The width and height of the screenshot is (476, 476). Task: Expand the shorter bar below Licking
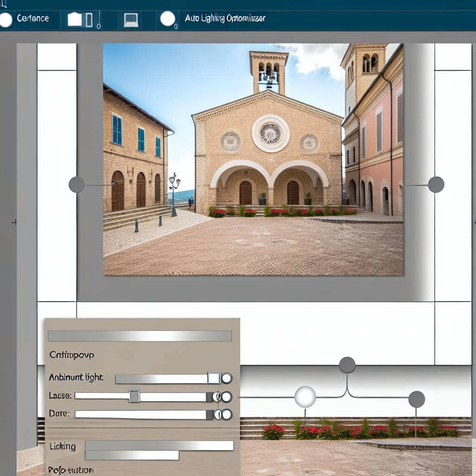pos(132,456)
